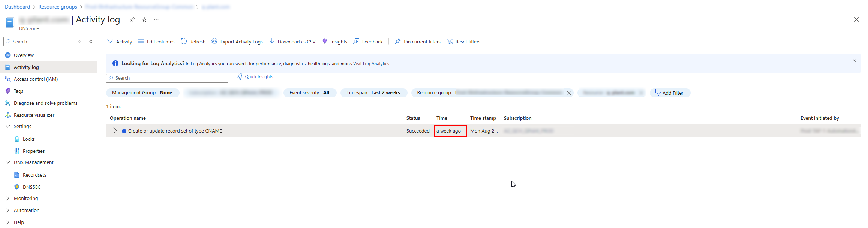The height and width of the screenshot is (228, 868).
Task: Dismiss the Log Analytics info banner
Action: (854, 60)
